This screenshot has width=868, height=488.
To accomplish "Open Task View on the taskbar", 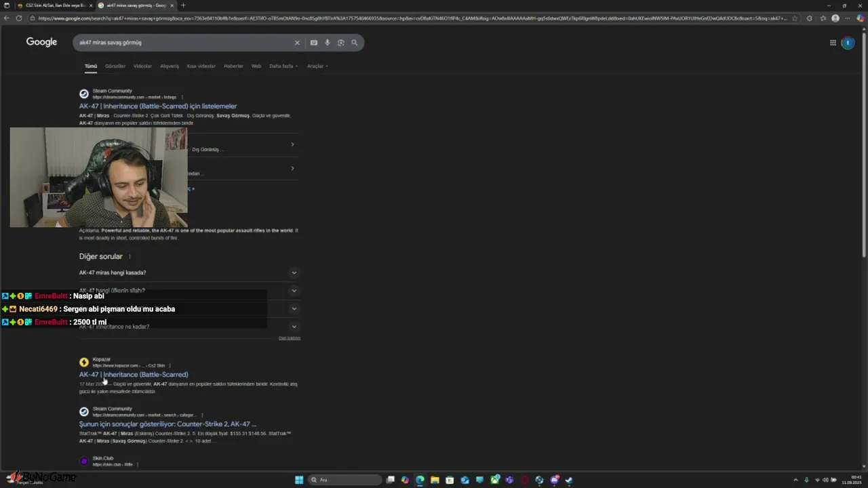I will tap(391, 480).
